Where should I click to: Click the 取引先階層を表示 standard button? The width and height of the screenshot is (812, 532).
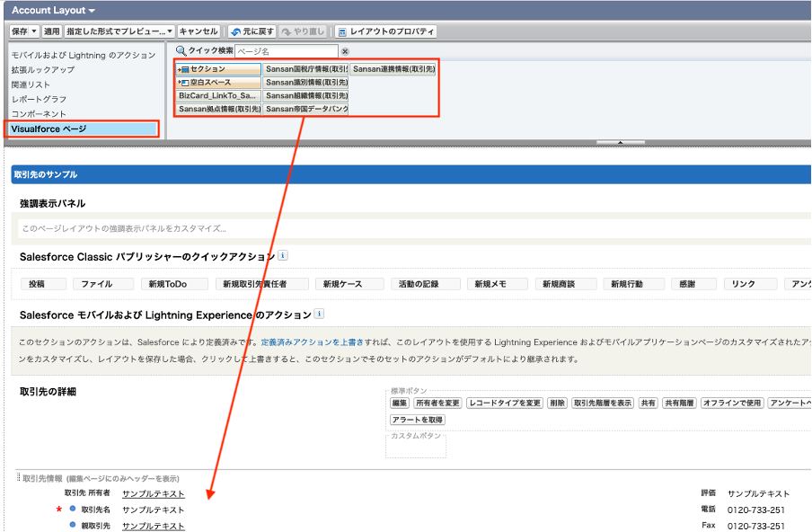point(603,403)
